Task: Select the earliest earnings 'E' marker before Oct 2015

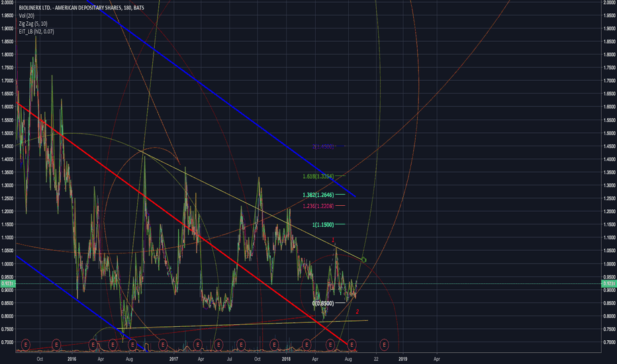Action: [26, 345]
